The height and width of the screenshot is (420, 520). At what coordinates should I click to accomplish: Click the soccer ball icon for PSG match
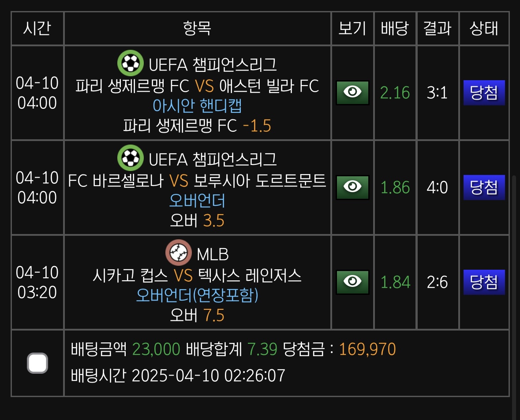tap(130, 63)
